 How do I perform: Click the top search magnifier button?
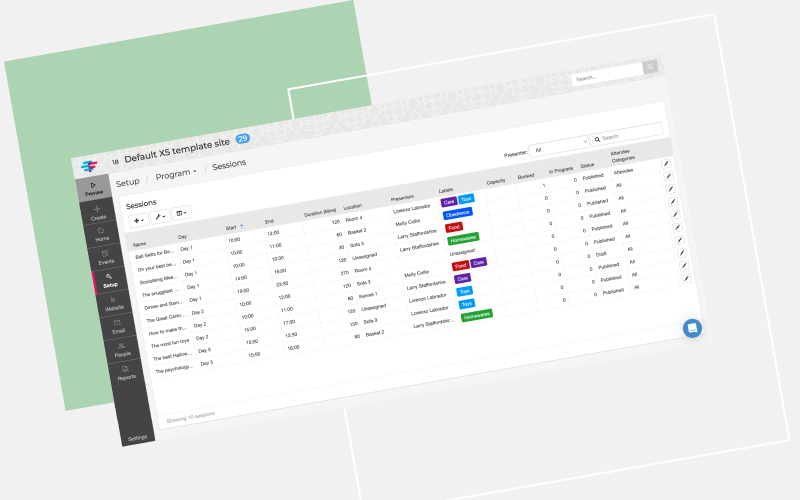point(650,68)
